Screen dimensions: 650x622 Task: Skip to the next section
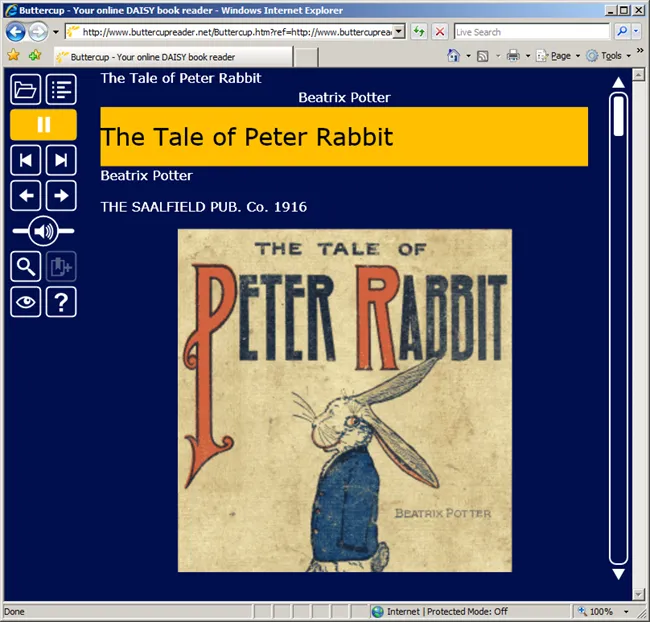[x=62, y=160]
